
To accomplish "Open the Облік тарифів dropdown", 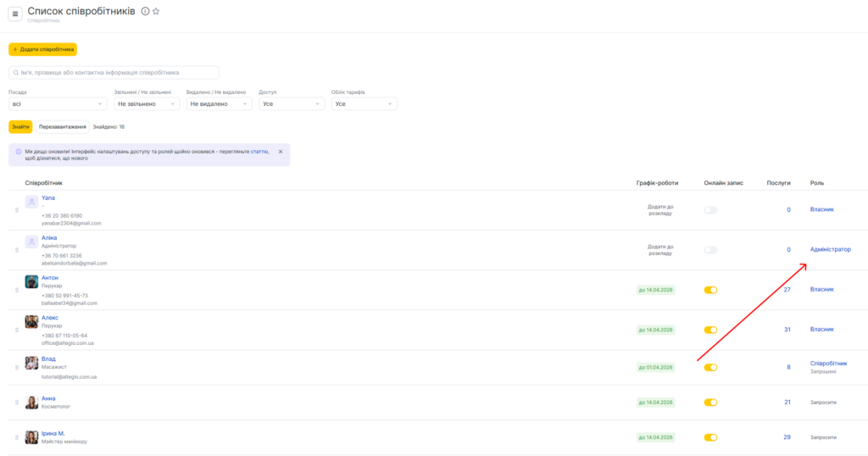I will (364, 103).
